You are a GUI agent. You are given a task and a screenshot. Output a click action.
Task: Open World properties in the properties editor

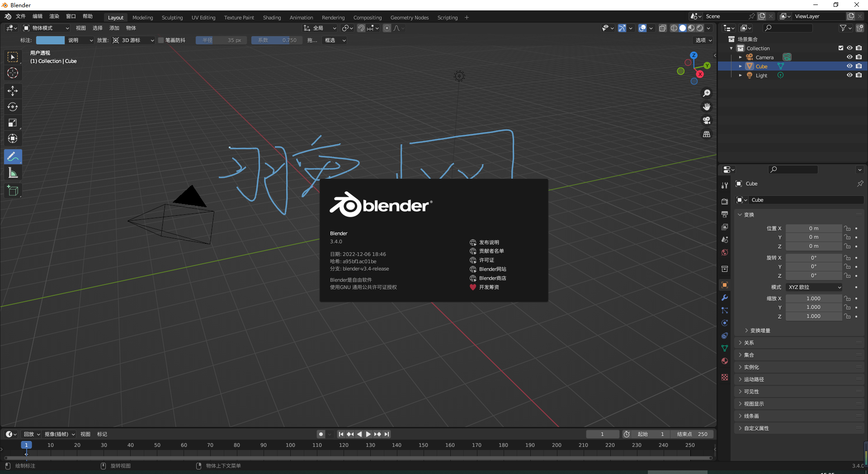tap(724, 252)
